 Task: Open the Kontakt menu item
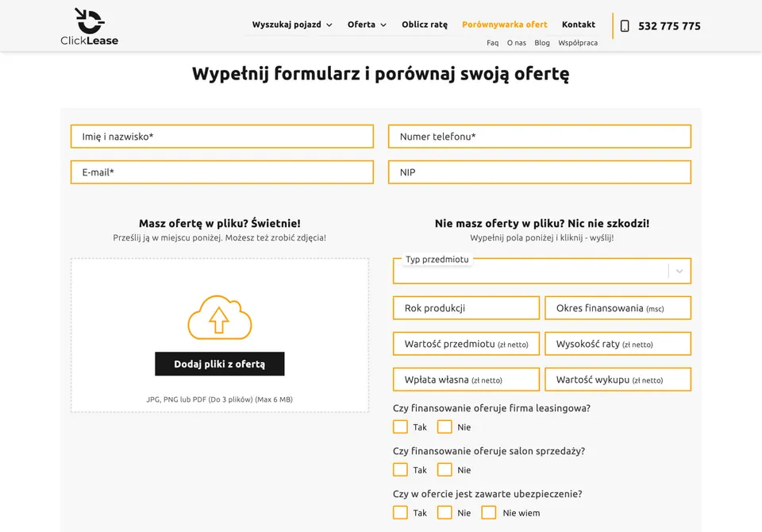point(579,25)
